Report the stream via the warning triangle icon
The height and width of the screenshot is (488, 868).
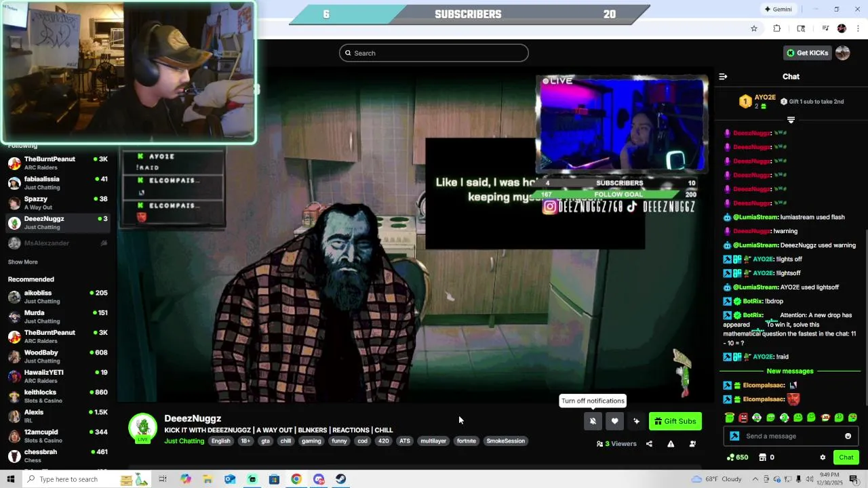click(x=671, y=444)
